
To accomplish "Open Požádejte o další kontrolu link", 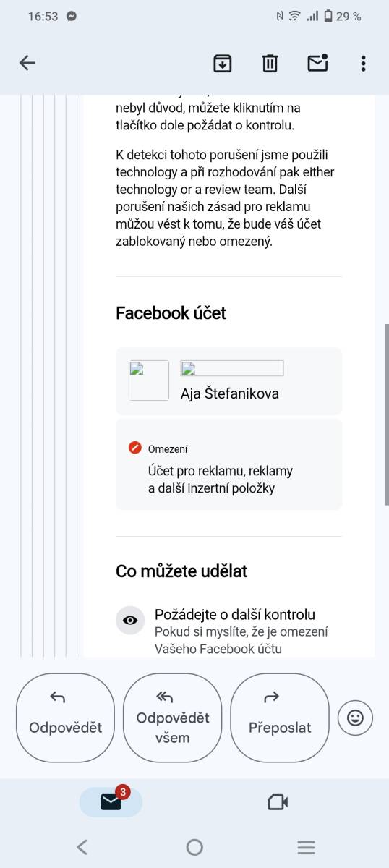I will coord(235,615).
